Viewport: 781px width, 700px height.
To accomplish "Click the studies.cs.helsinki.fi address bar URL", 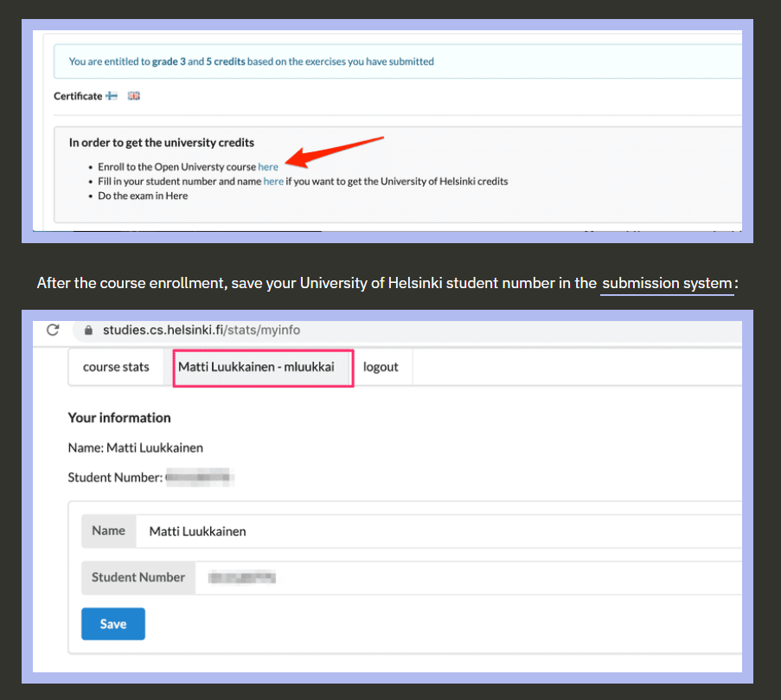I will tap(202, 330).
